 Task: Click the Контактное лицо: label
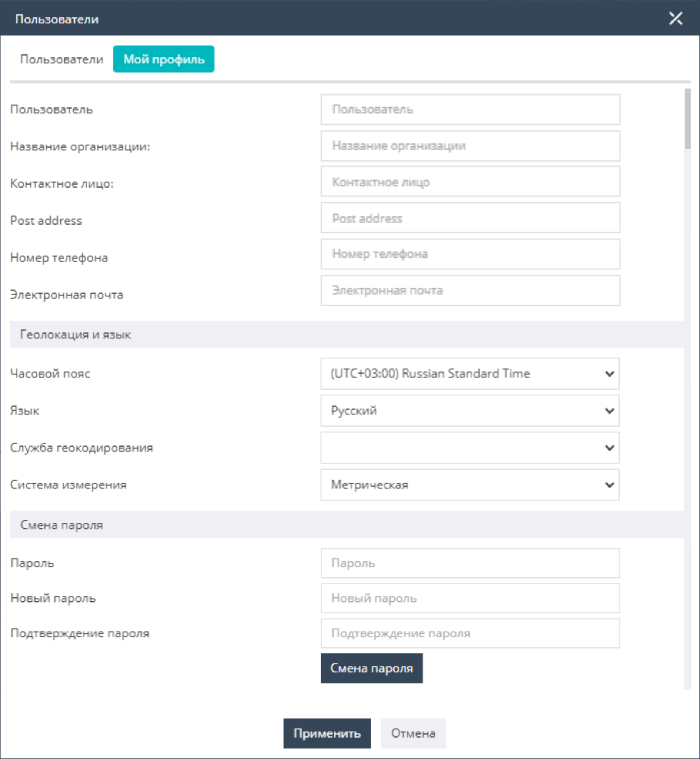[x=62, y=183]
